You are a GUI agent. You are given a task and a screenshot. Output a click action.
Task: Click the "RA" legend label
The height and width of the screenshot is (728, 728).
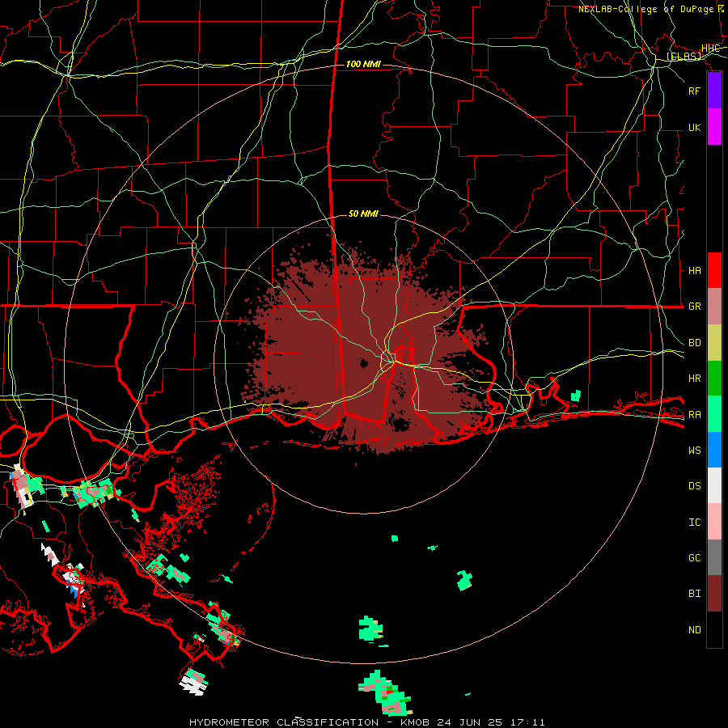click(694, 414)
